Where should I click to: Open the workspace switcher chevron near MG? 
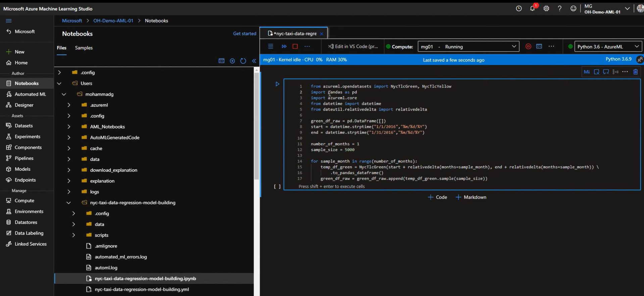point(627,8)
